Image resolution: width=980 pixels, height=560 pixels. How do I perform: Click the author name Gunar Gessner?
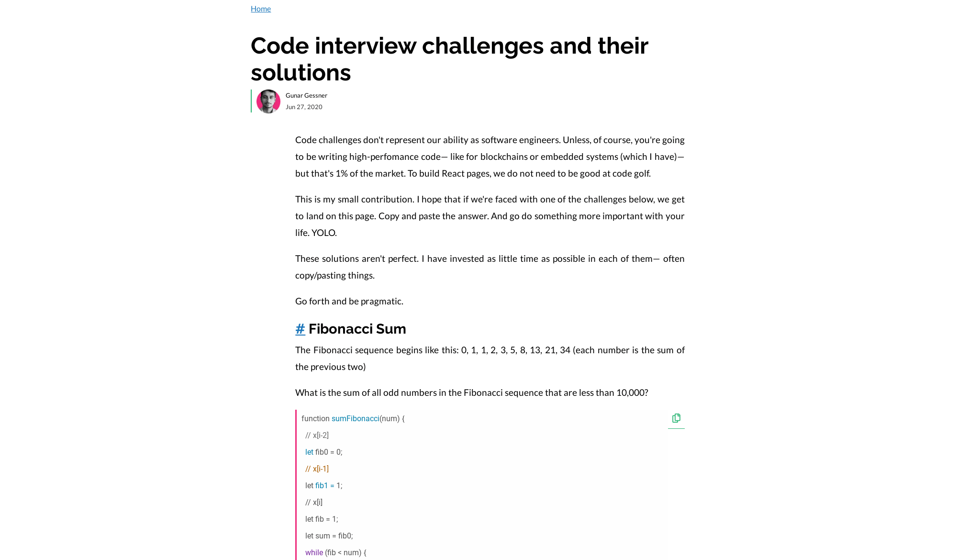click(x=306, y=95)
